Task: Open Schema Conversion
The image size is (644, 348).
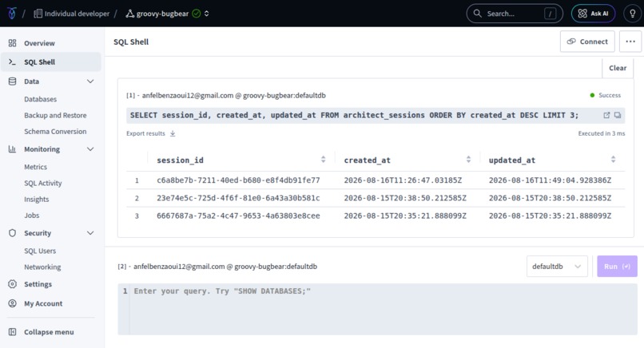Action: pyautogui.click(x=55, y=132)
